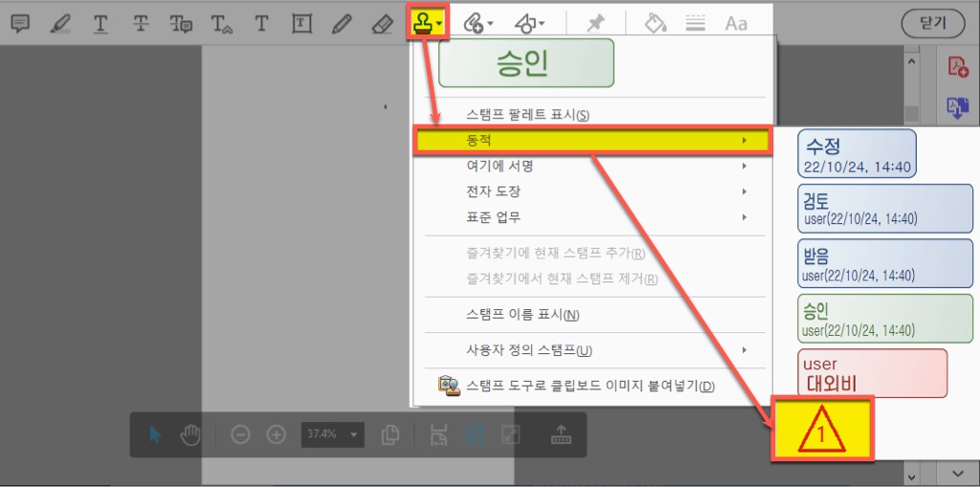Open the 여기에 서명 submenu

[x=593, y=166]
